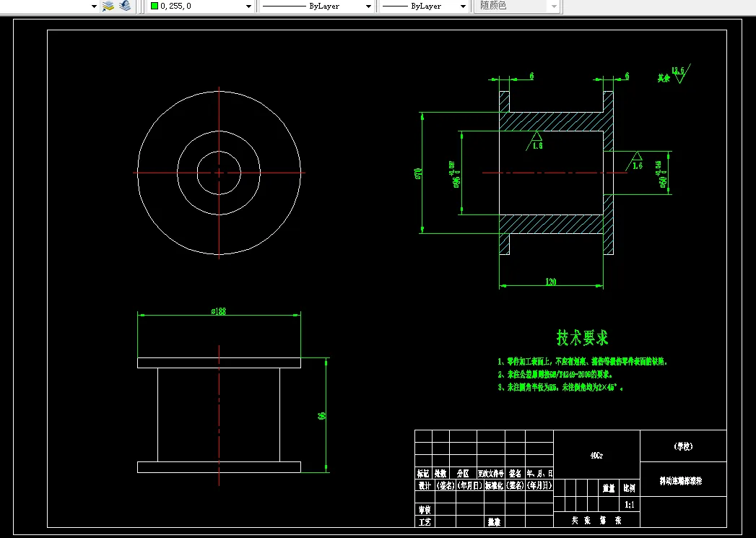Select the 共 张 第 张 sheet count text
Viewport: 756px width, 538px height.
pos(596,520)
